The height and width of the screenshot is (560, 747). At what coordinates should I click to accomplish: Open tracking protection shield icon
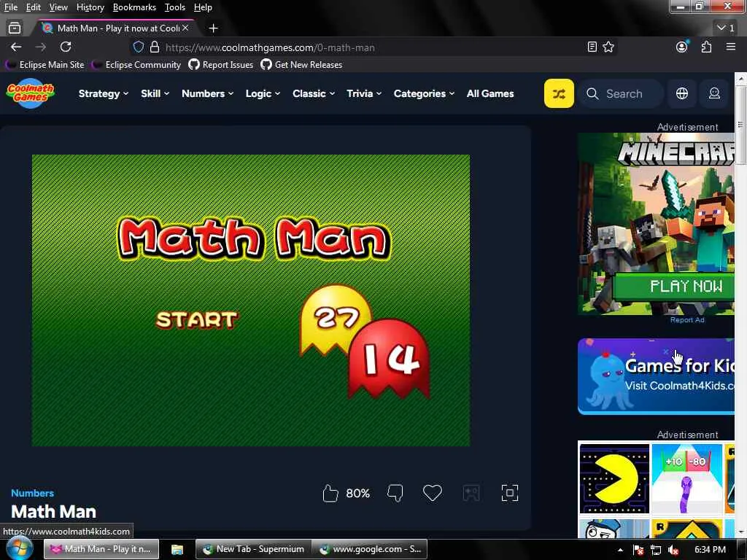pyautogui.click(x=138, y=47)
